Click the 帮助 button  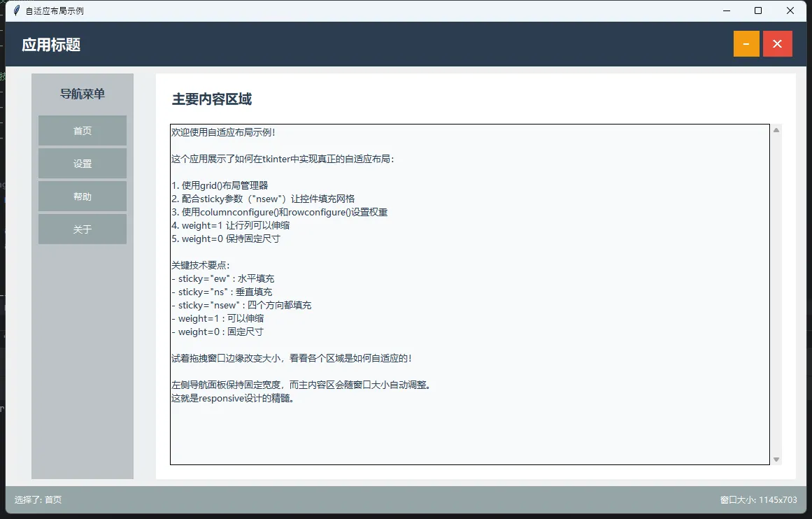point(83,197)
